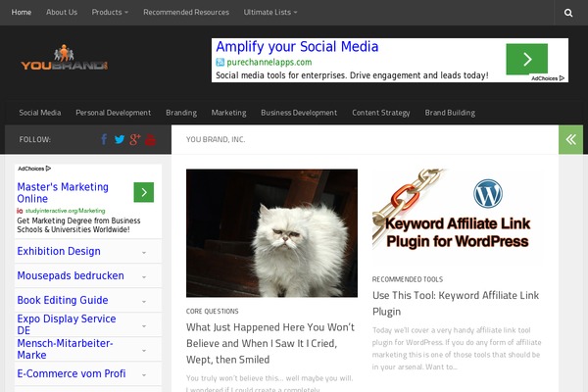Viewport: 588px width, 392px height.
Task: Open the Exhibition Design link
Action: click(59, 251)
